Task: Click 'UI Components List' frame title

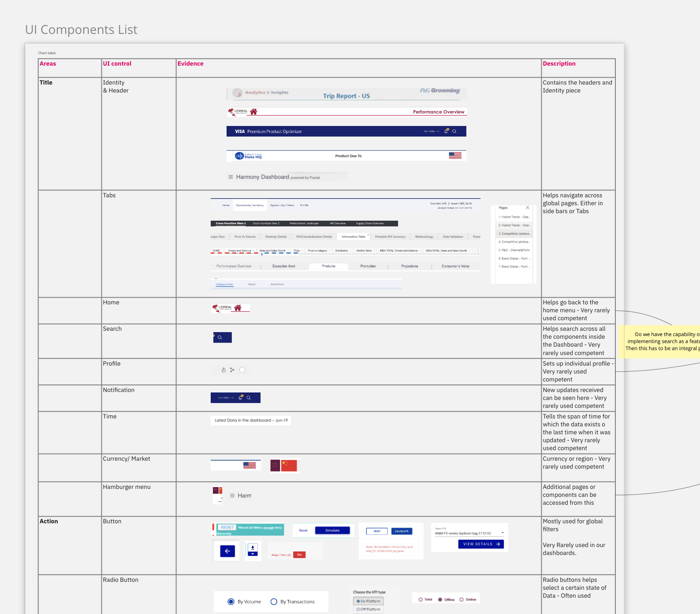Action: [x=81, y=30]
